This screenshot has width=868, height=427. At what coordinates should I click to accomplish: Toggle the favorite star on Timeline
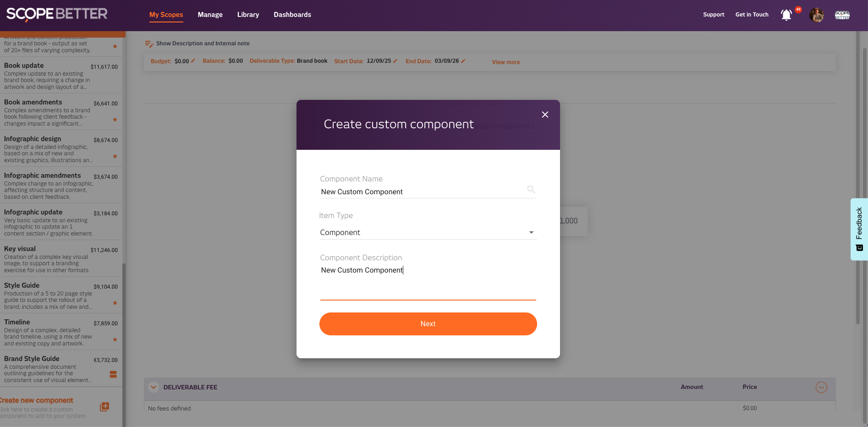[x=115, y=340]
